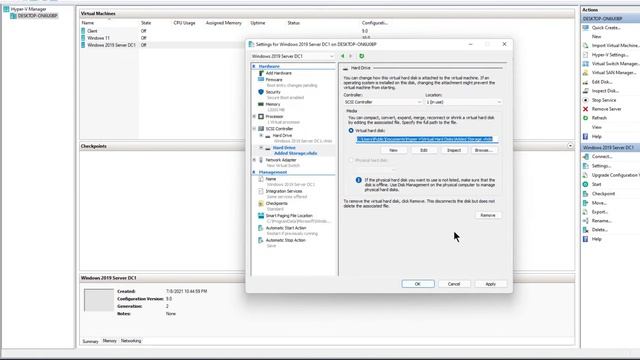Click the Inspect button under disk path

tap(454, 150)
